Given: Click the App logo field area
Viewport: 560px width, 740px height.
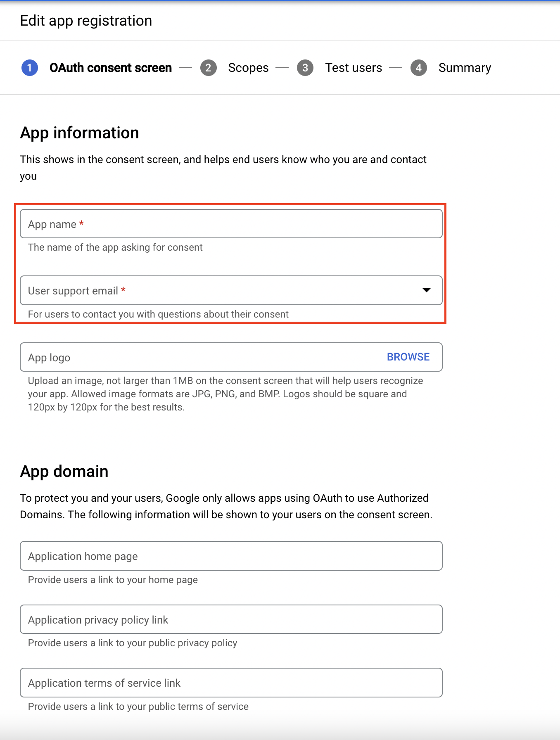Looking at the screenshot, I should pyautogui.click(x=186, y=357).
